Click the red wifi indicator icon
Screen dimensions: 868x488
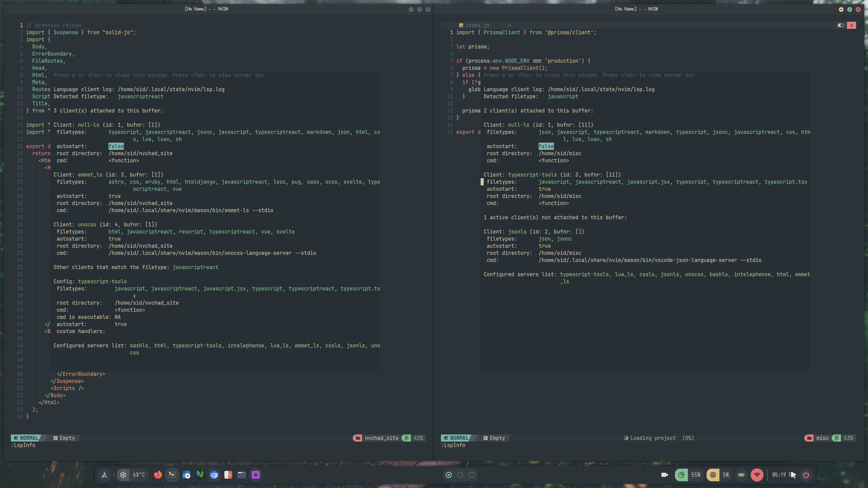(757, 475)
